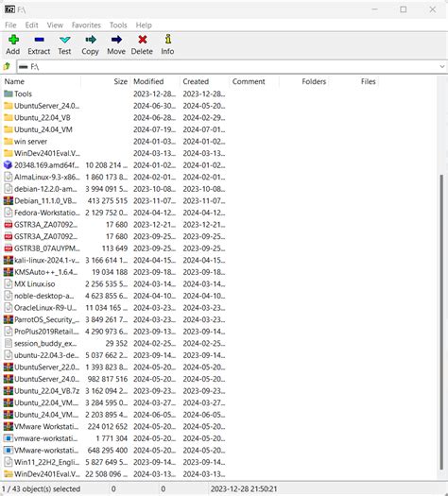The width and height of the screenshot is (448, 496).
Task: Click size value 113 649
Action: [115, 248]
